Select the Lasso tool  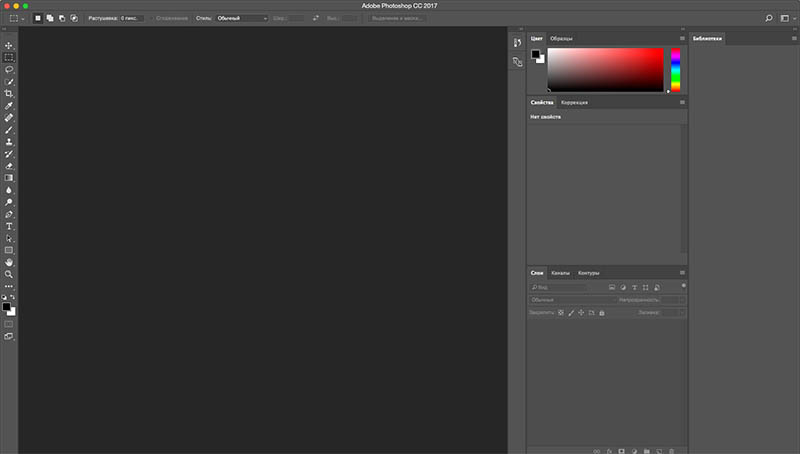9,69
